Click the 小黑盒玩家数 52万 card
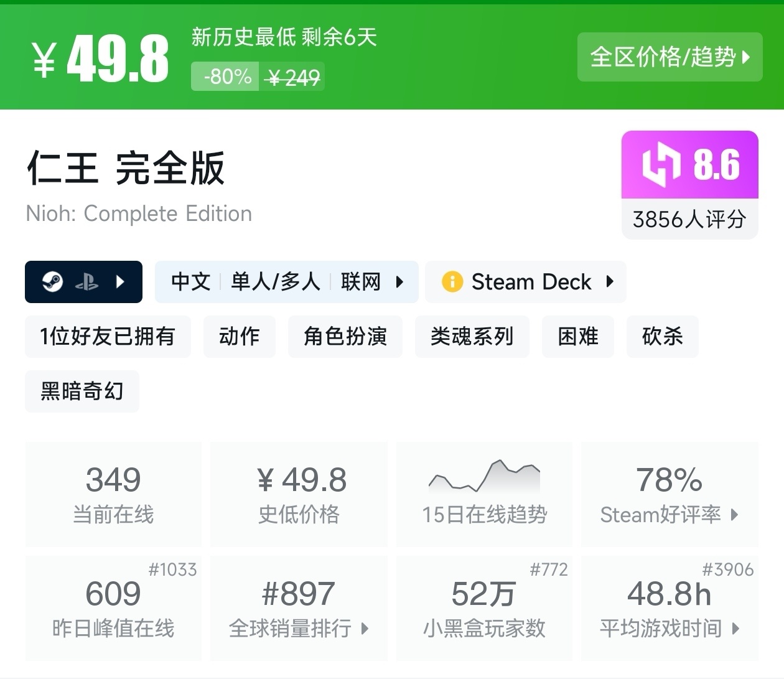Image resolution: width=784 pixels, height=679 pixels. (x=484, y=608)
